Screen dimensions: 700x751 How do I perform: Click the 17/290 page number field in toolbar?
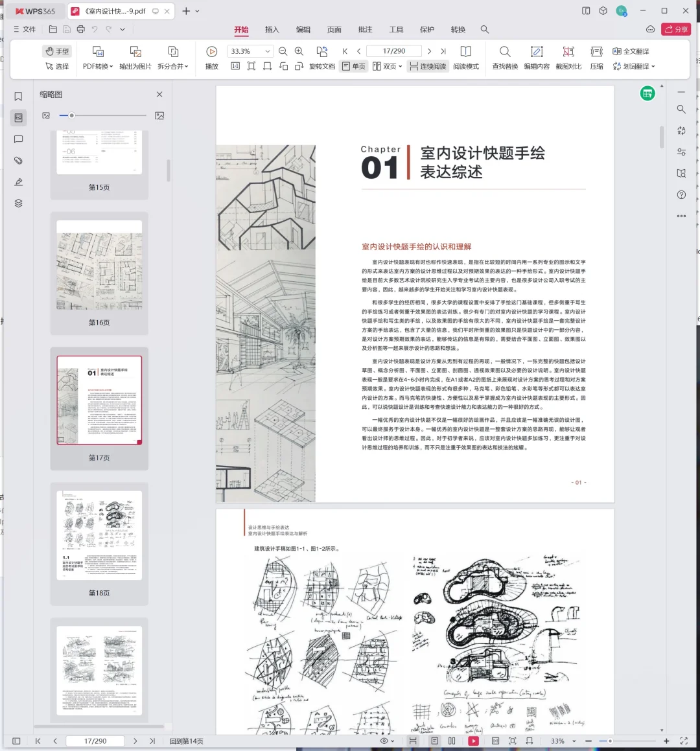[x=394, y=51]
